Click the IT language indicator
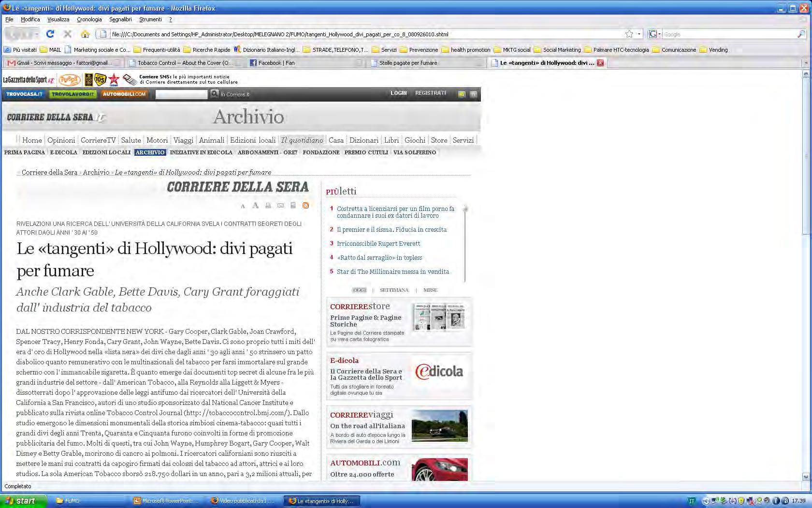Screen dimensions: 812x508 pyautogui.click(x=692, y=501)
